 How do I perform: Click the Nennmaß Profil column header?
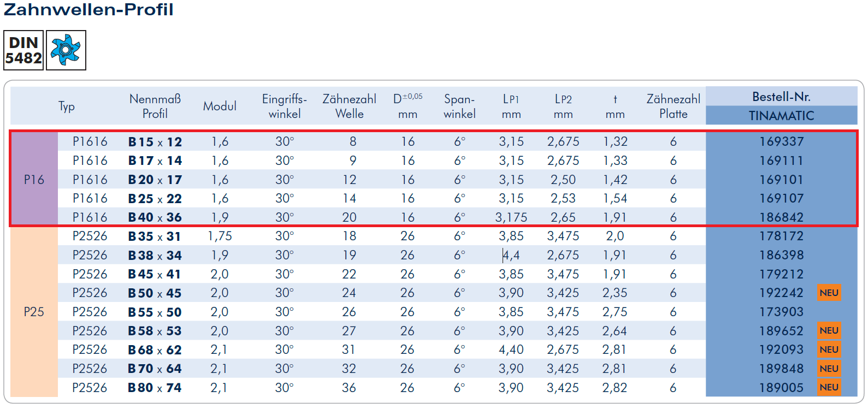coord(155,106)
